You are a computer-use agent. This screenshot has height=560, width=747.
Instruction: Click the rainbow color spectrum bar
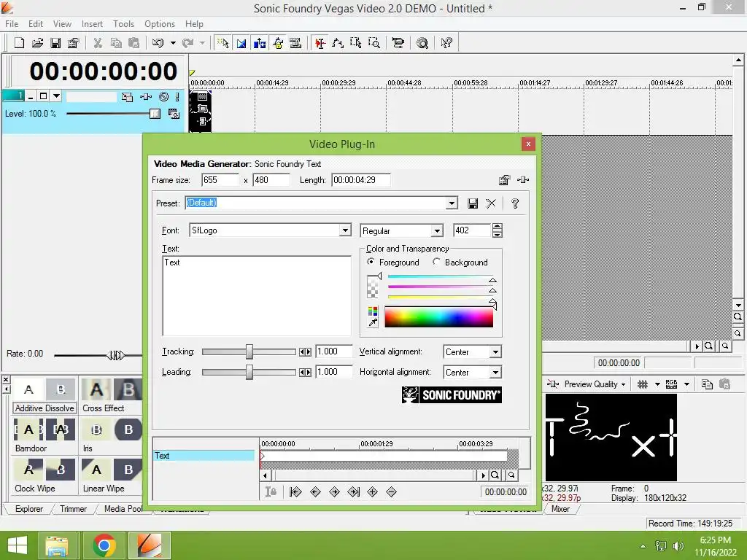tap(438, 317)
